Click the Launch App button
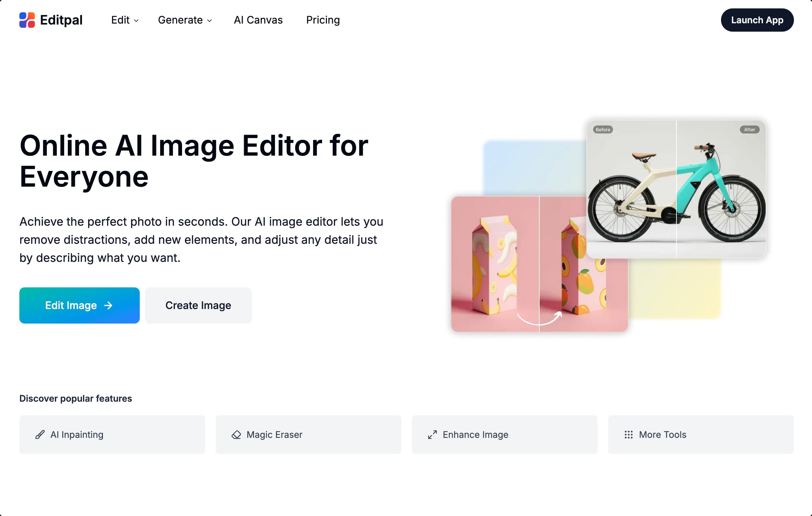Image resolution: width=812 pixels, height=516 pixels. [x=757, y=20]
